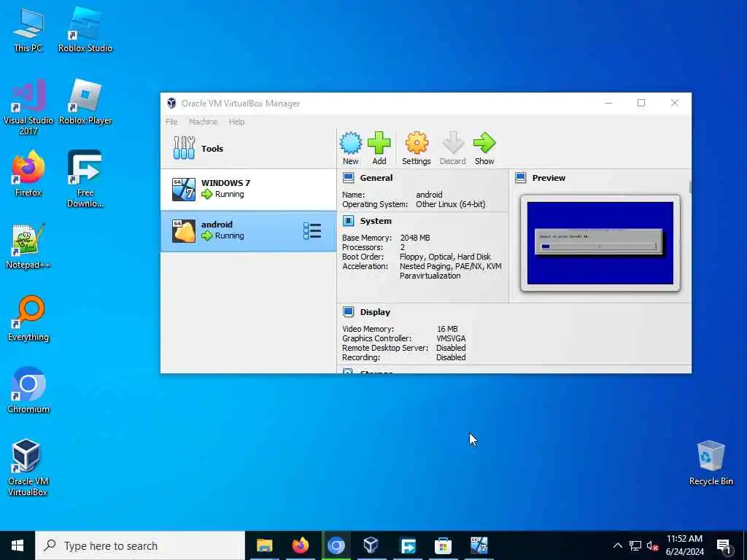
Task: Click the VMSVGA graphics controller value
Action: 451,338
